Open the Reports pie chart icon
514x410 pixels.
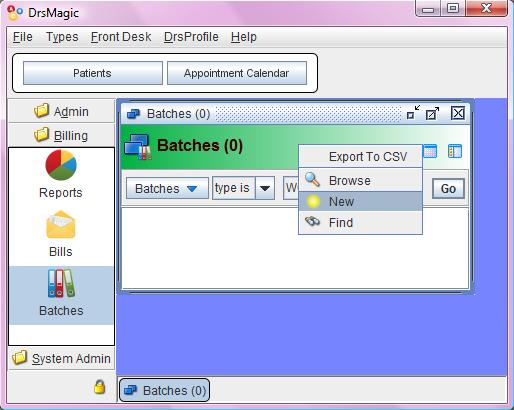tap(61, 165)
